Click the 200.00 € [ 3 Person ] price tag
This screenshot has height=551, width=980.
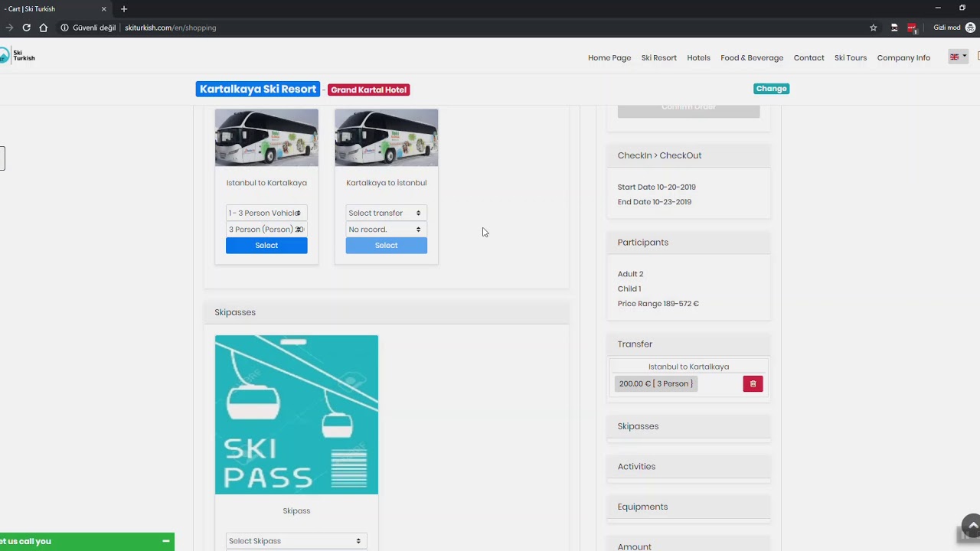pyautogui.click(x=656, y=383)
